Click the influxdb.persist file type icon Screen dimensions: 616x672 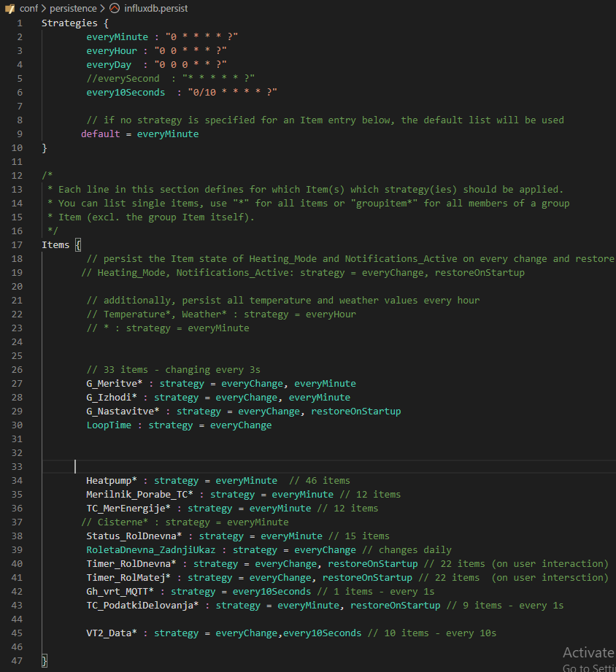pos(115,9)
